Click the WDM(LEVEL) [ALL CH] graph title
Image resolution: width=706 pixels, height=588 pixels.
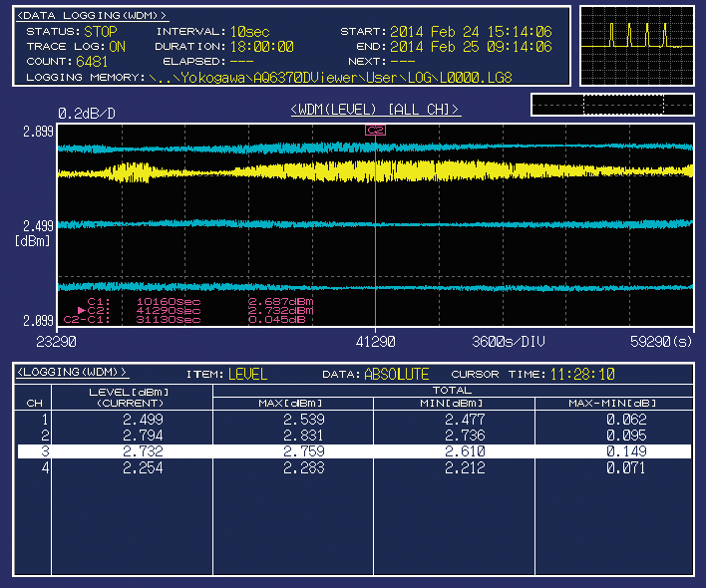[x=375, y=110]
